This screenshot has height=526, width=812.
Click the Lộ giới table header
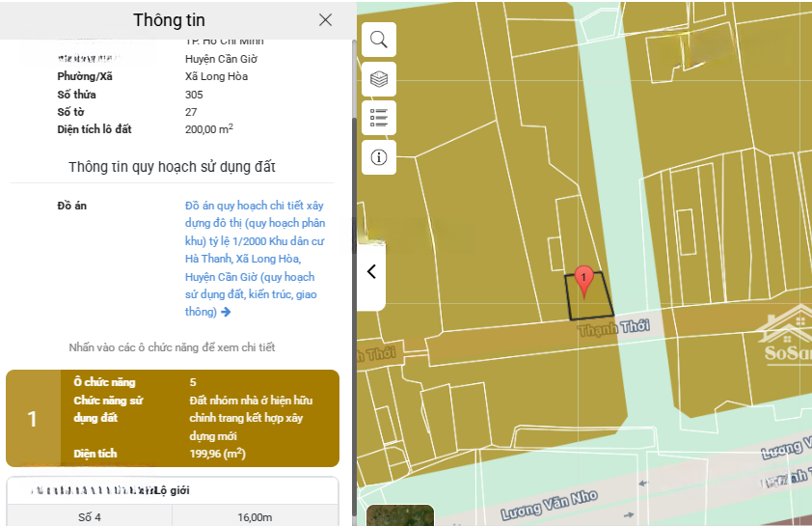click(x=172, y=490)
